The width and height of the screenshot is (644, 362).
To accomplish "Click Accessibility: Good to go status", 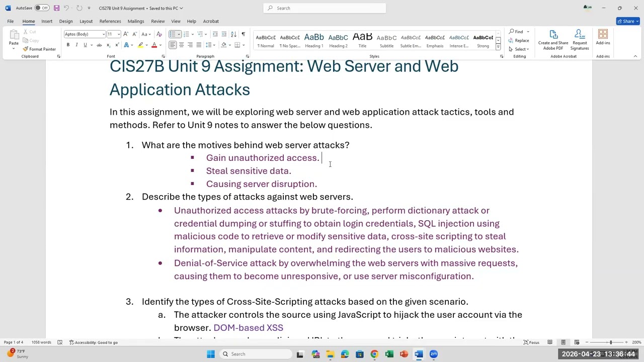I will [94, 342].
